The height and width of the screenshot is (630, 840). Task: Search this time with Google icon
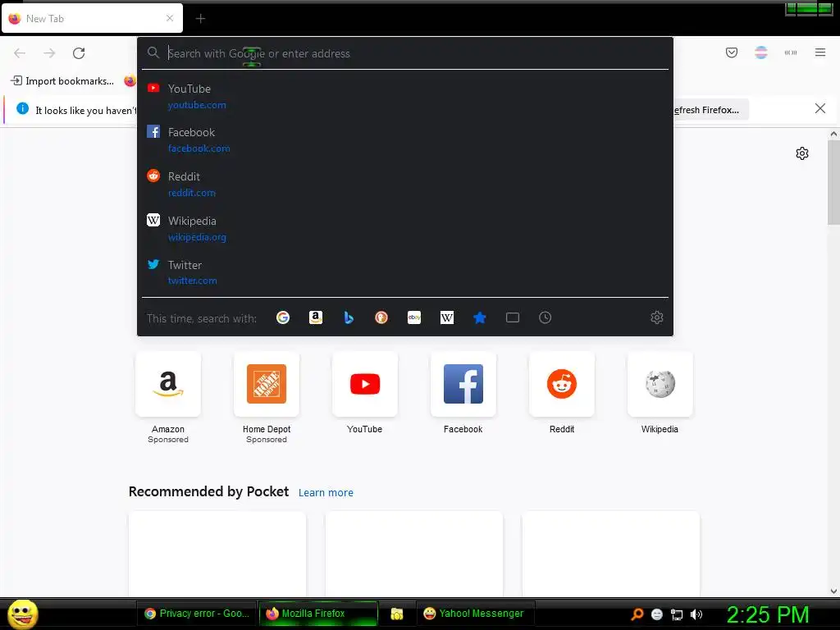(283, 317)
